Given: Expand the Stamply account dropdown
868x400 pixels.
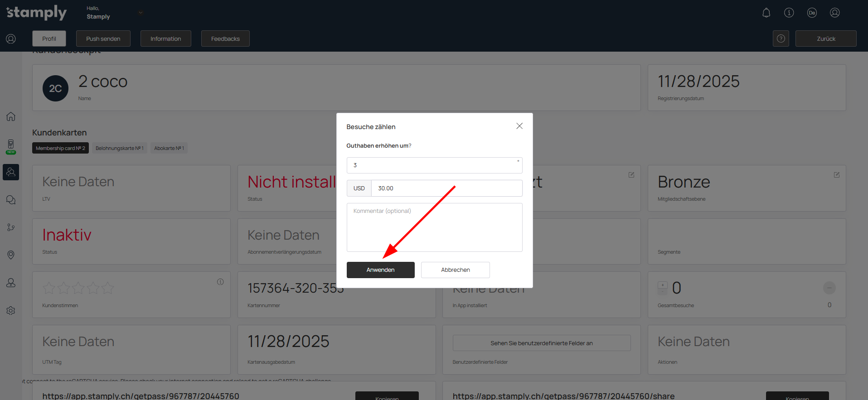Looking at the screenshot, I should tap(141, 13).
